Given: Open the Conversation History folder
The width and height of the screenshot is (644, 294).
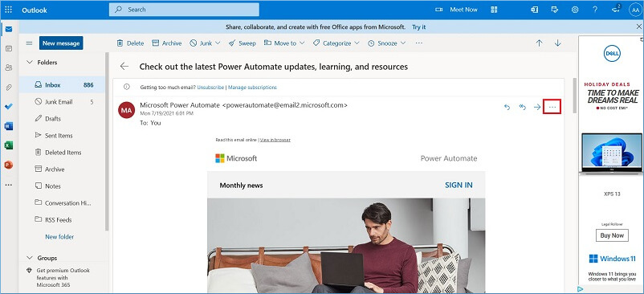Looking at the screenshot, I should click(x=62, y=203).
